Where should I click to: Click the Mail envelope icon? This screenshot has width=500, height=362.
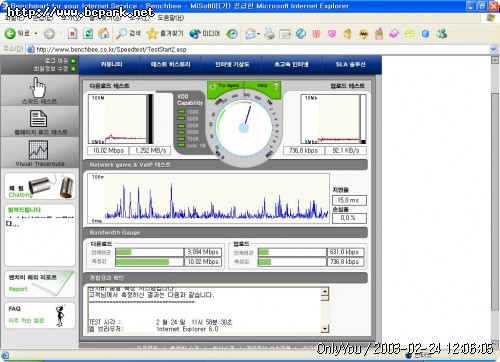coord(250,34)
